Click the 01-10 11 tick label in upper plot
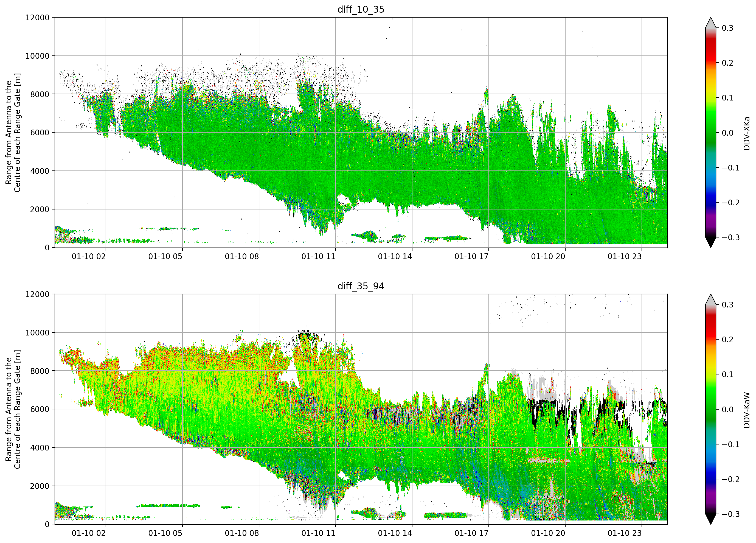This screenshot has height=543, width=756. [x=318, y=256]
